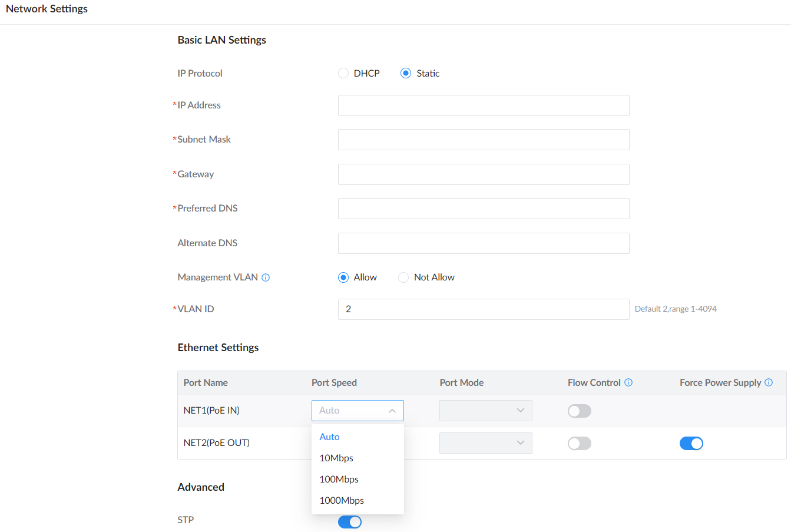The width and height of the screenshot is (791, 532).
Task: Choose Not Allow for Management VLAN
Action: (403, 277)
